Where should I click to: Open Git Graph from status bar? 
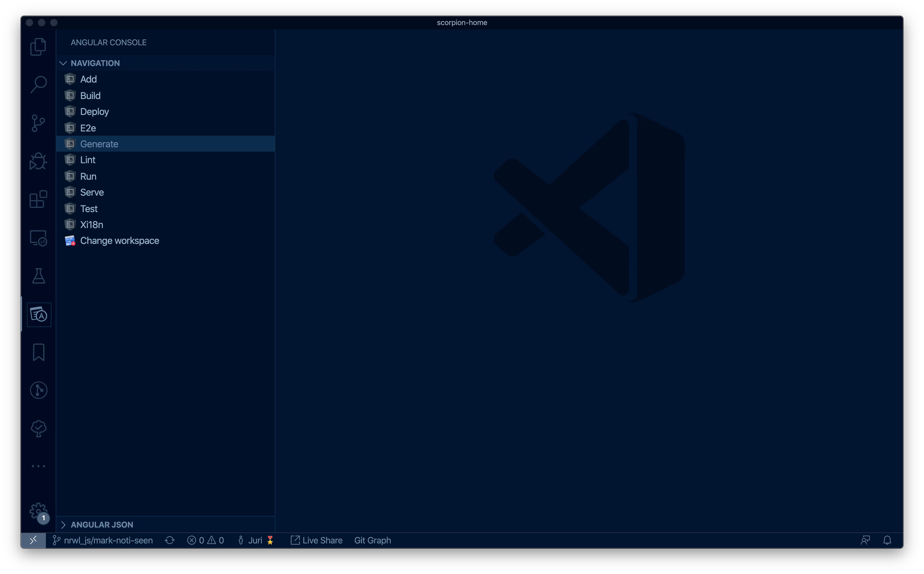click(372, 540)
